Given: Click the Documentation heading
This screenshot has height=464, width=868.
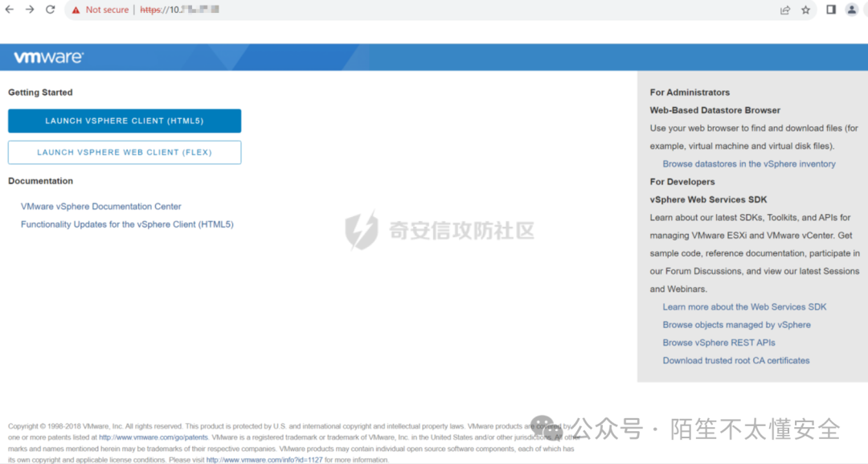Looking at the screenshot, I should [x=40, y=181].
